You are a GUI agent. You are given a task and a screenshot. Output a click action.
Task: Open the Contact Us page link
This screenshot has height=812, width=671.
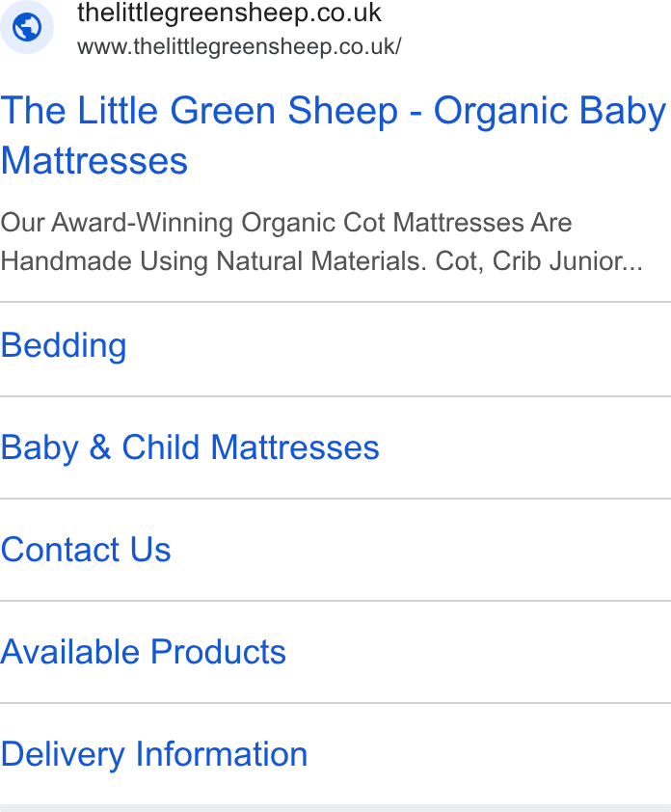click(86, 550)
